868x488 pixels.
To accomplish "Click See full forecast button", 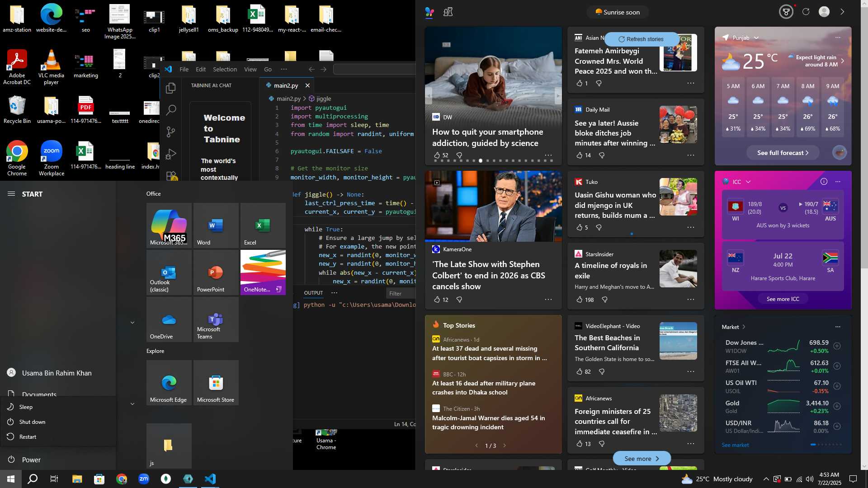I will click(783, 153).
